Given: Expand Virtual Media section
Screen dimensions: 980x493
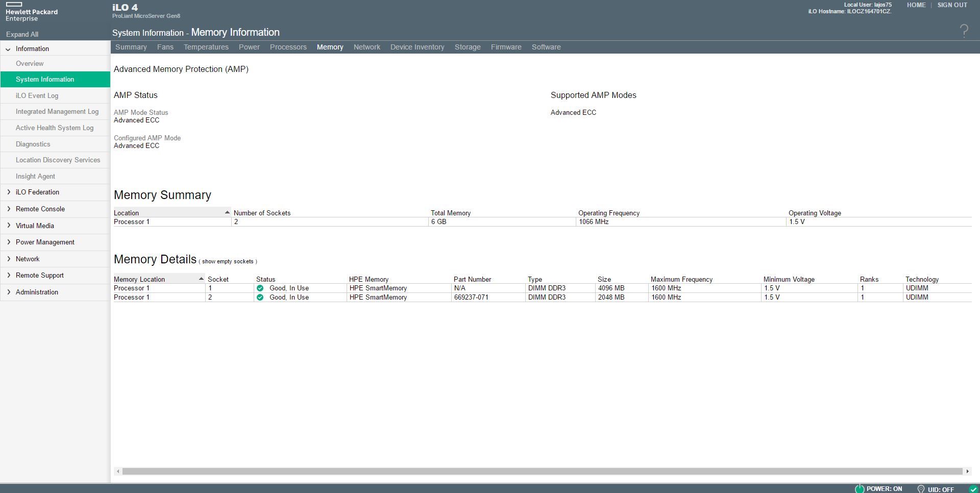Looking at the screenshot, I should coord(9,226).
